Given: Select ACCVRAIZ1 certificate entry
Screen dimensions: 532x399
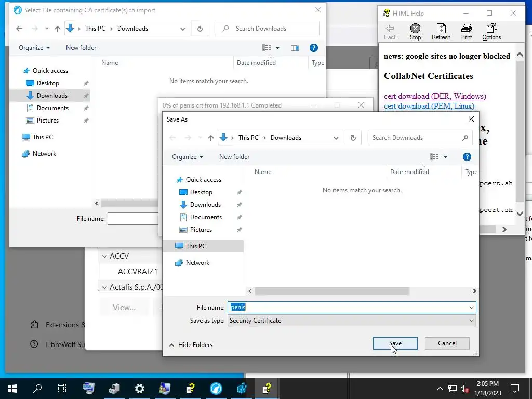Looking at the screenshot, I should coord(137,272).
